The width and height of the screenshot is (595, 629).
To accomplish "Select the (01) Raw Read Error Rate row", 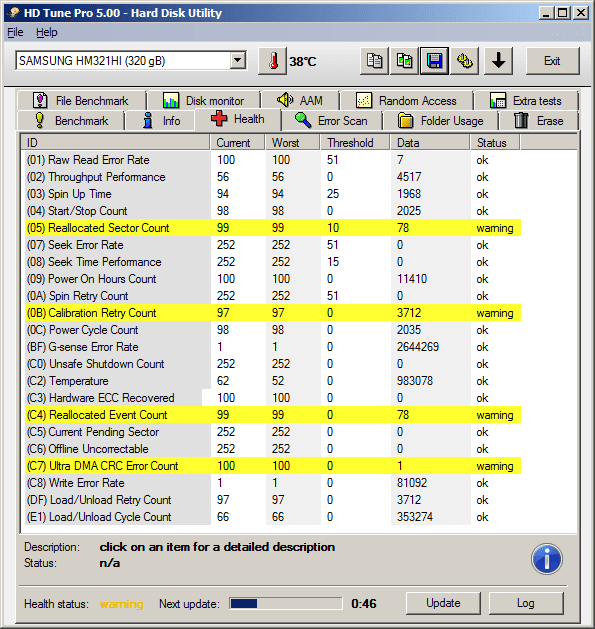I will tap(273, 160).
